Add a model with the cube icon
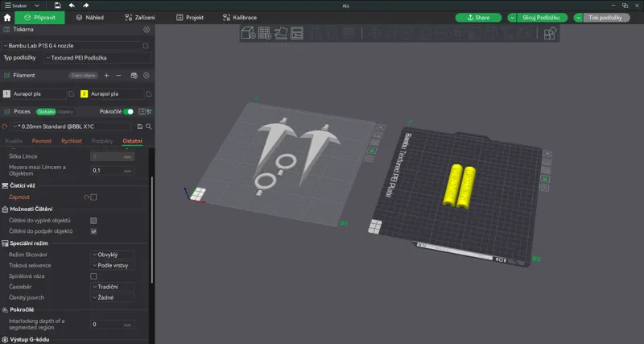Viewport: 644px width, 344px height. tap(248, 33)
